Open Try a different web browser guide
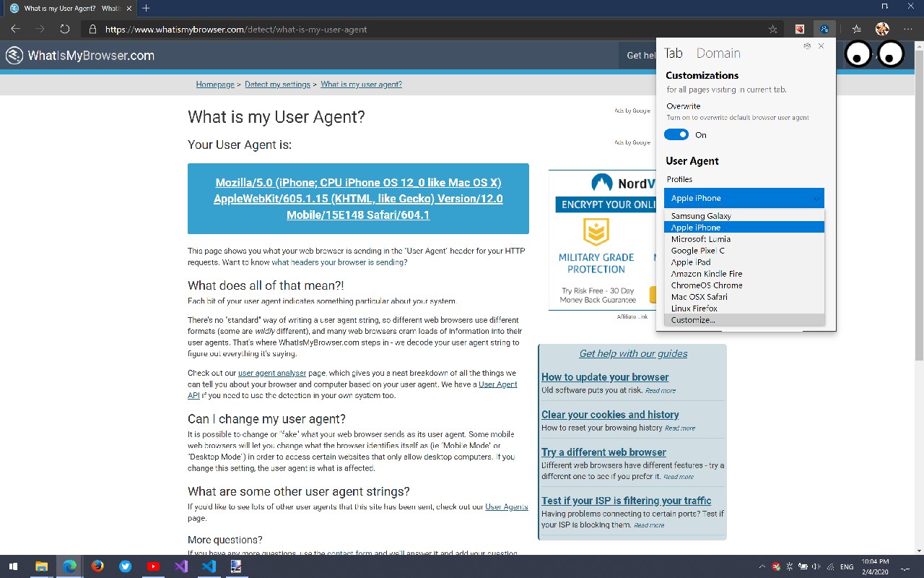The width and height of the screenshot is (924, 578). point(603,452)
